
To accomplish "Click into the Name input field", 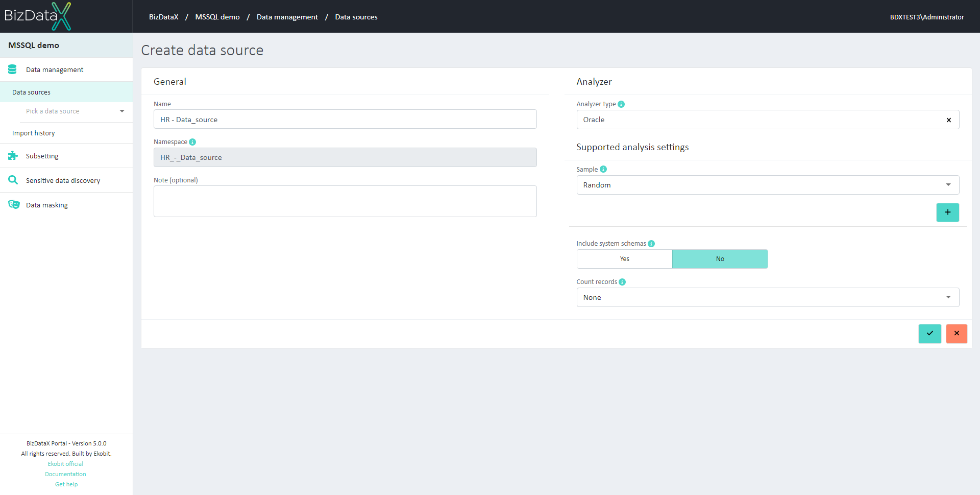I will [345, 119].
